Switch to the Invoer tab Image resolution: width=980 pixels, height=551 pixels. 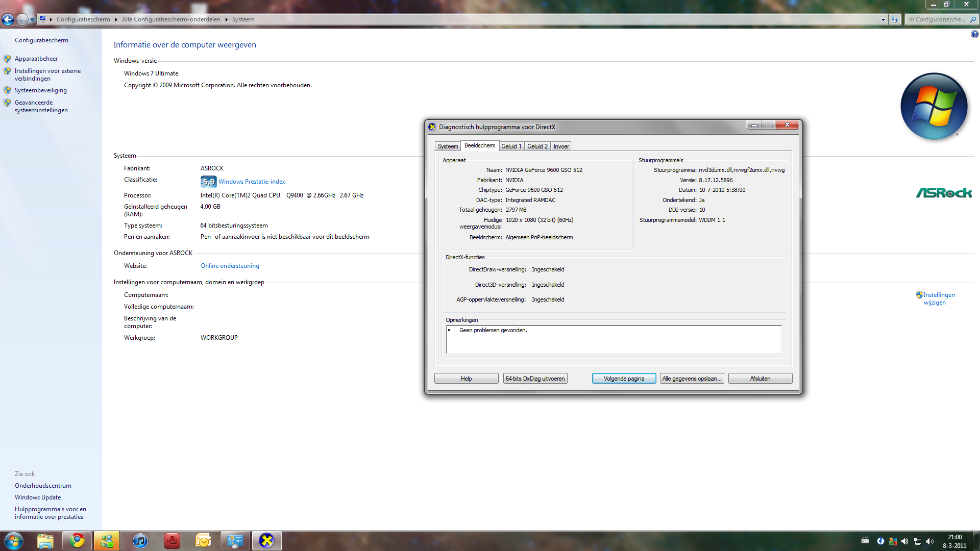coord(561,146)
